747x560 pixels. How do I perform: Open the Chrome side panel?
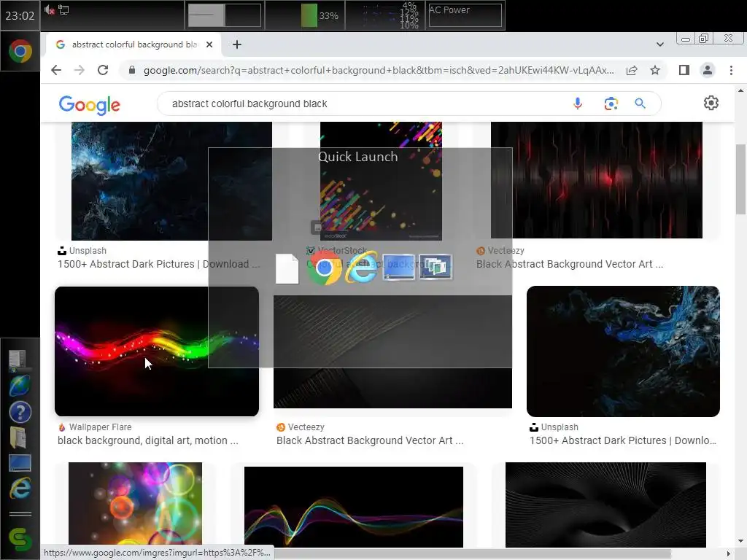[x=684, y=71]
